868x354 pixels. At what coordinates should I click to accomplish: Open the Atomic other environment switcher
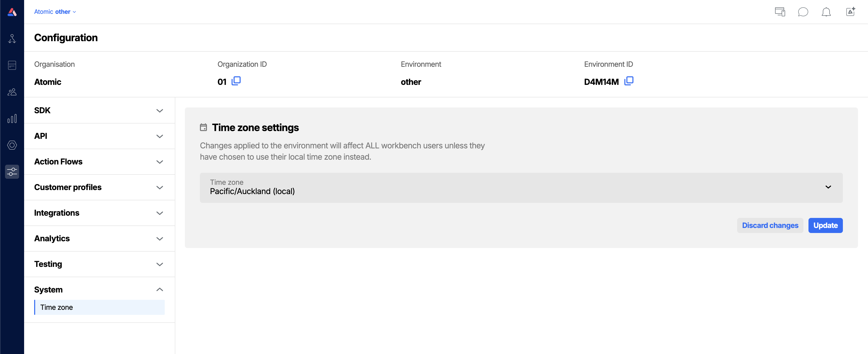pyautogui.click(x=55, y=12)
